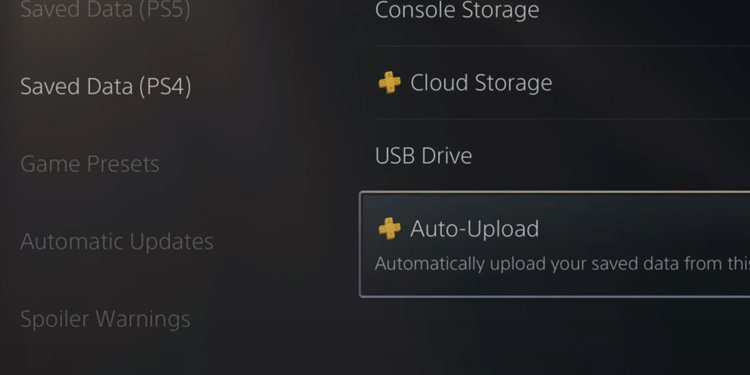Open Console Storage option
Screen dimensions: 750x375
point(562,11)
